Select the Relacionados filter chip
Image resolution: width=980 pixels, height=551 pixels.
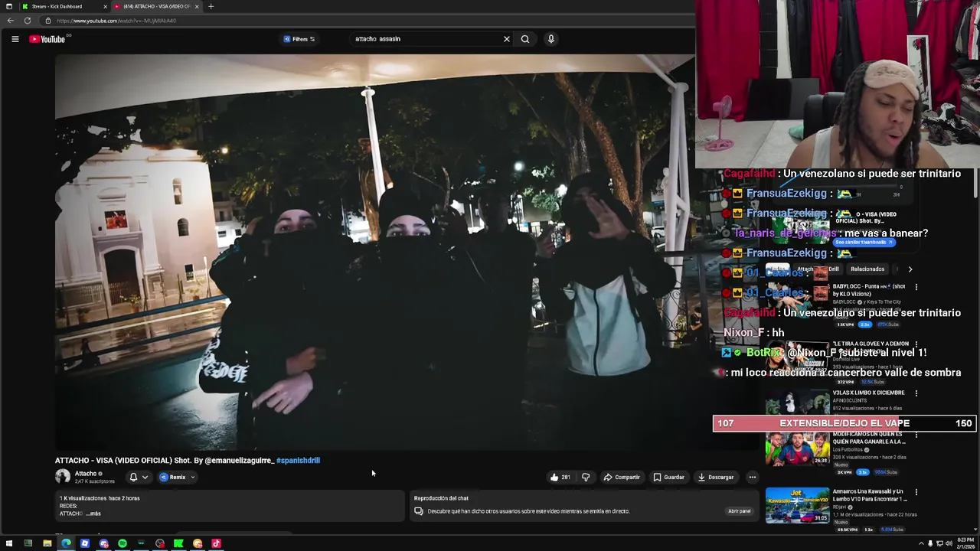coord(867,269)
